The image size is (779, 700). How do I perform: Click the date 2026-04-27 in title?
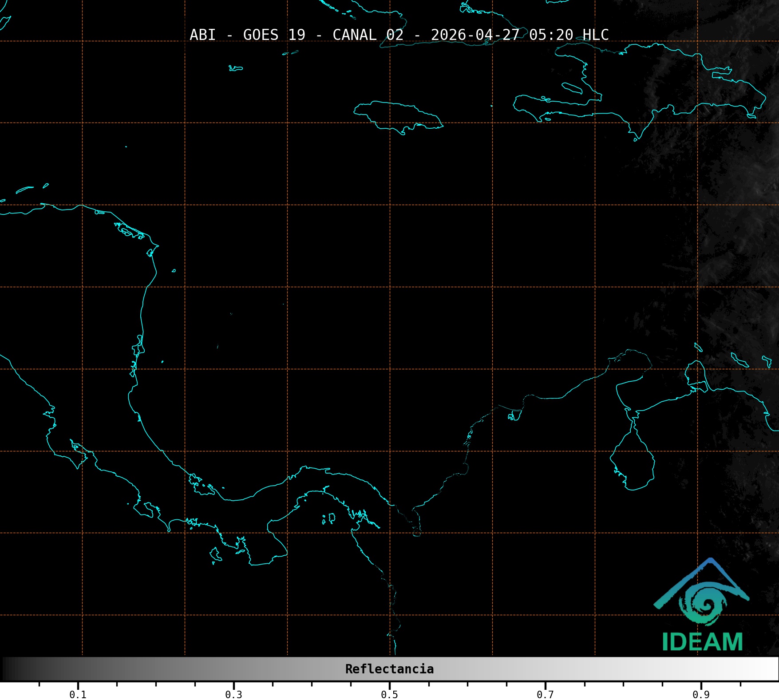[475, 35]
